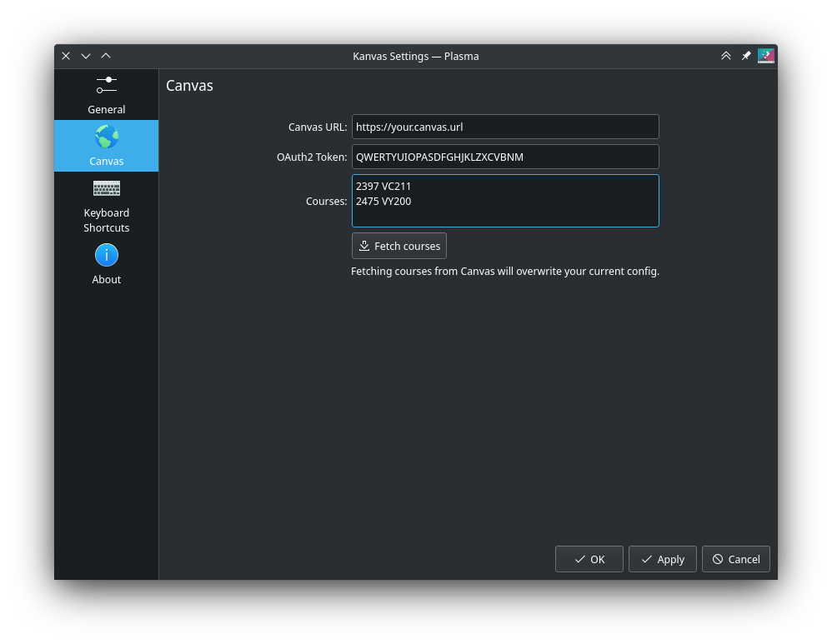Open the Keyboard Shortcuts section
This screenshot has width=832, height=644.
(x=106, y=206)
